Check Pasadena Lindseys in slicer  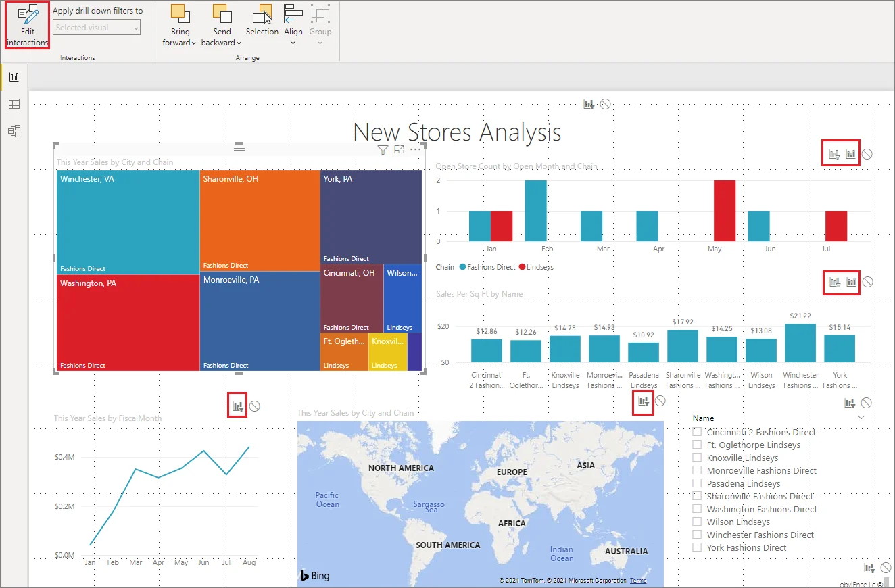pos(697,483)
